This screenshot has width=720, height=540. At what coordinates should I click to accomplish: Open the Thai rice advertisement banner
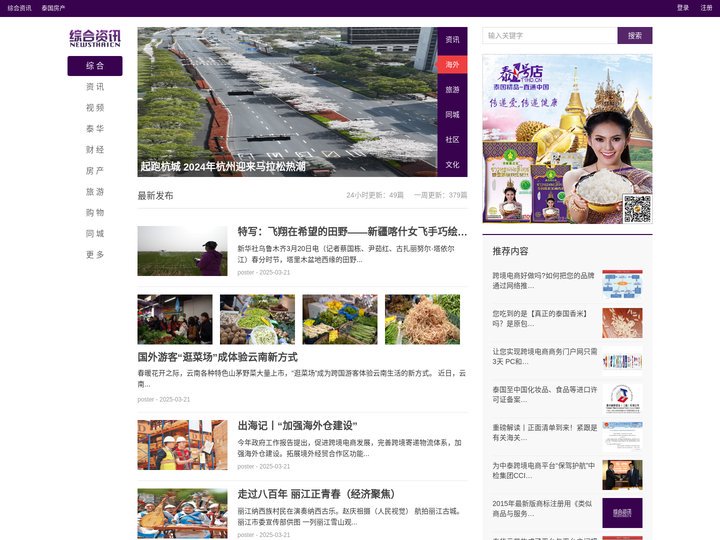pyautogui.click(x=567, y=139)
